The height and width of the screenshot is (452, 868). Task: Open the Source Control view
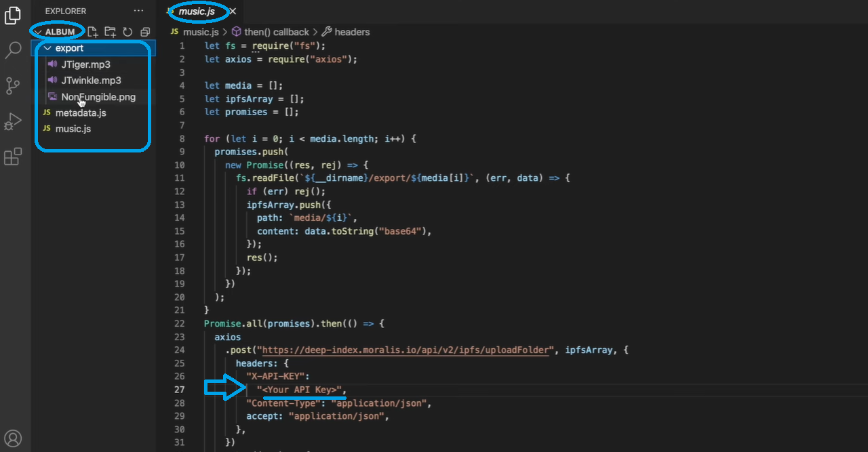point(13,85)
